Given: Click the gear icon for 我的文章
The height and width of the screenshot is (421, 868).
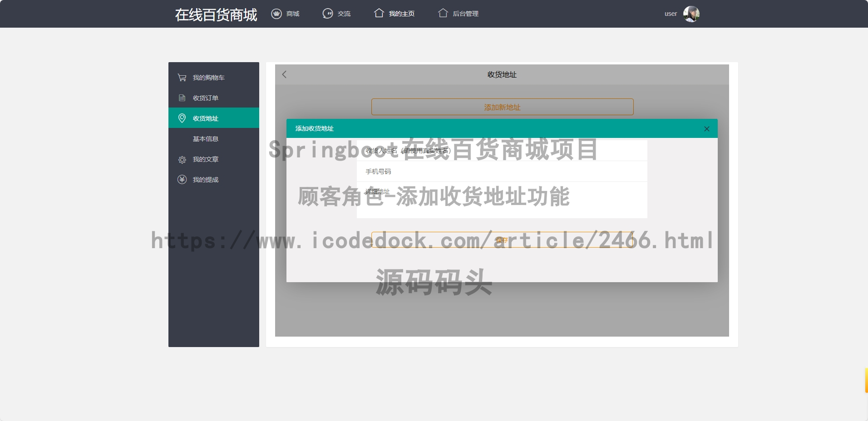Looking at the screenshot, I should point(182,159).
